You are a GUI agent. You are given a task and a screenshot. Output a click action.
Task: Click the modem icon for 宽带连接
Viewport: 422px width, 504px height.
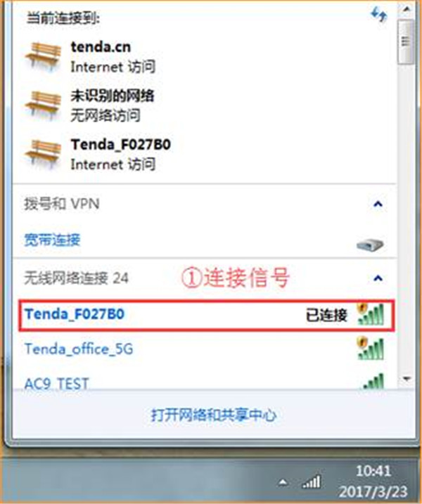click(370, 245)
